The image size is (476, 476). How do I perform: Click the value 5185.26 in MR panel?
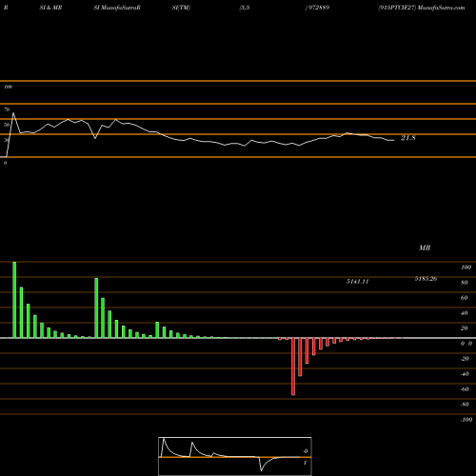pyautogui.click(x=426, y=279)
